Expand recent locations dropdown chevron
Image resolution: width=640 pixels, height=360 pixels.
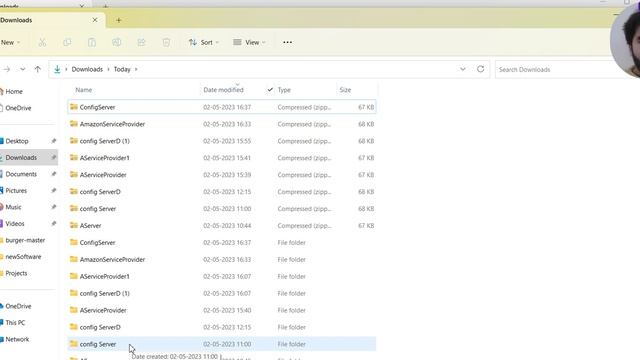click(x=22, y=69)
